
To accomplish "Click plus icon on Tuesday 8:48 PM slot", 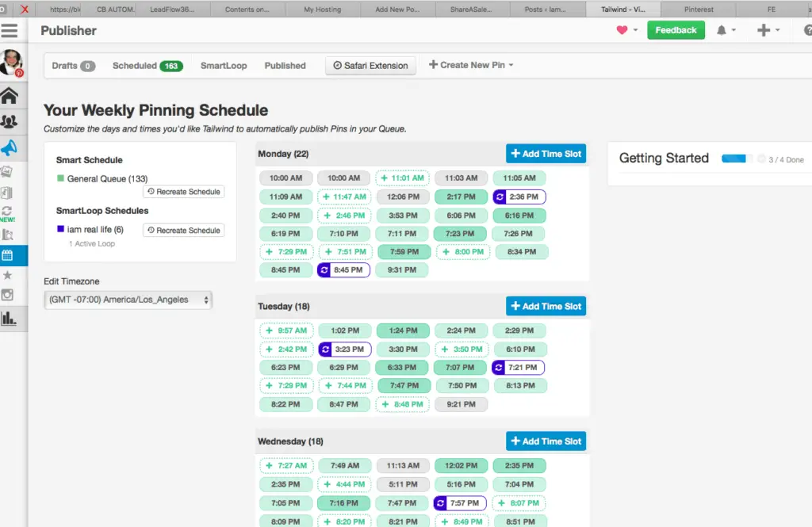I will tap(385, 404).
